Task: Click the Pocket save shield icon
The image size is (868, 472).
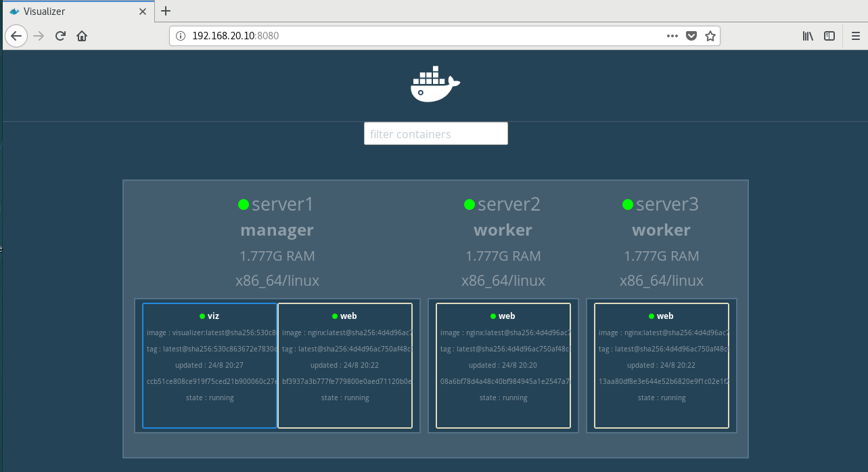Action: pos(691,35)
